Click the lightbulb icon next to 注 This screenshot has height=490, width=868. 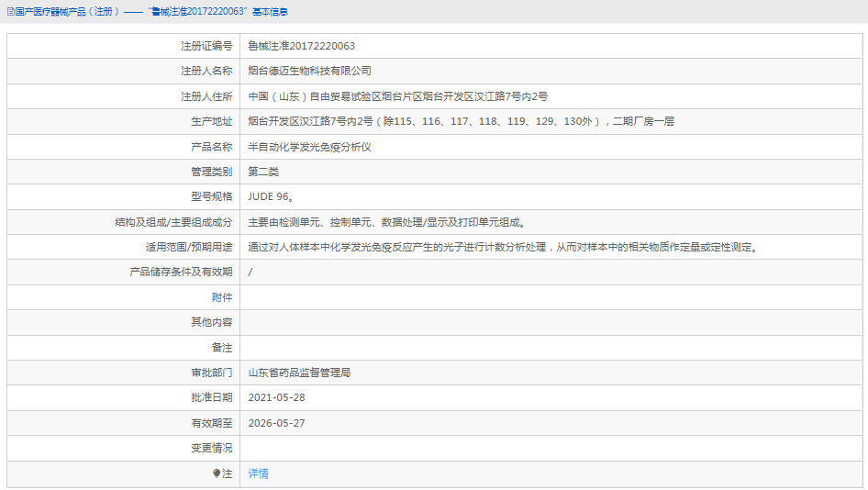[217, 473]
